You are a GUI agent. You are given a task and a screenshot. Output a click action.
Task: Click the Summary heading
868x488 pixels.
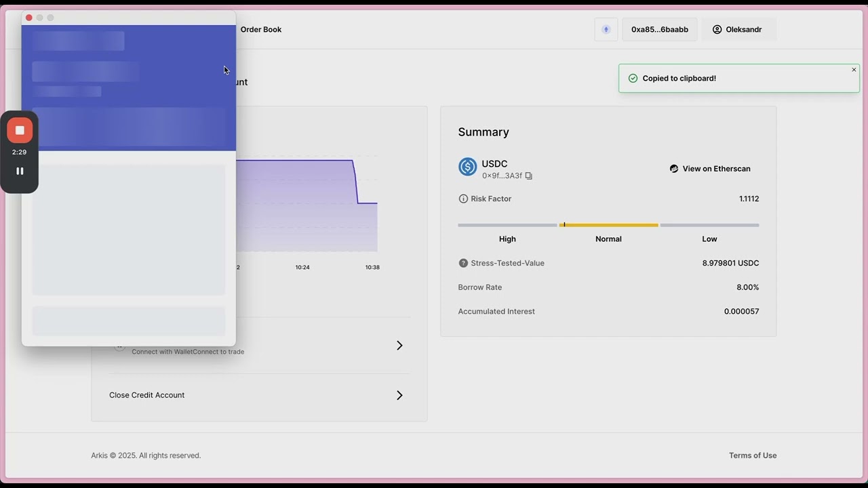tap(484, 132)
